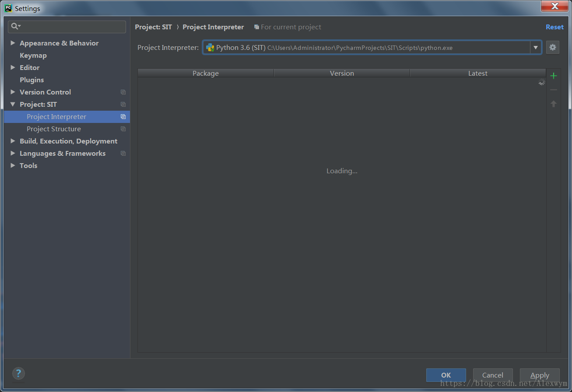The image size is (572, 392).
Task: Select Tools label in settings tree
Action: click(x=28, y=165)
